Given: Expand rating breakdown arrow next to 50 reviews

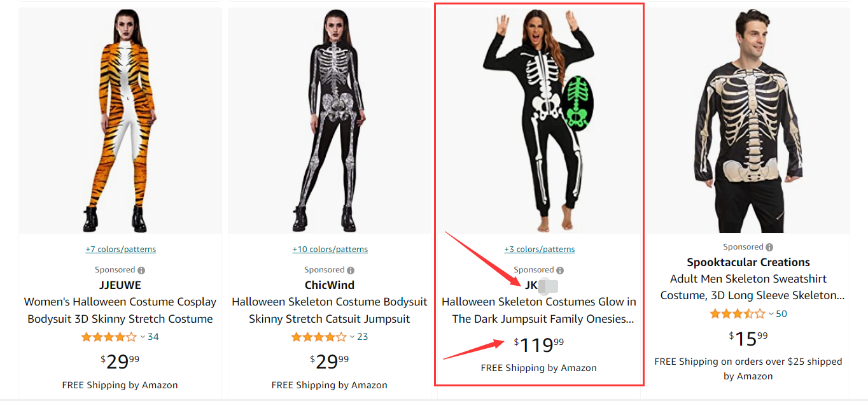Looking at the screenshot, I should tap(771, 314).
